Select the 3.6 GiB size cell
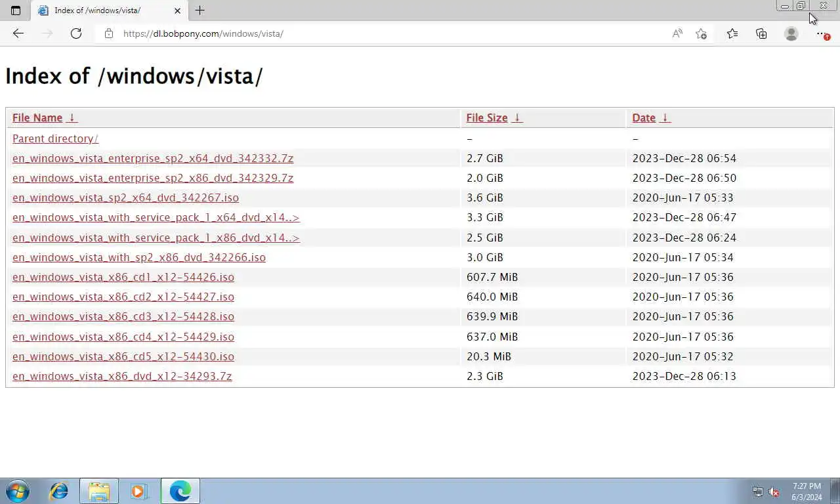 [485, 198]
